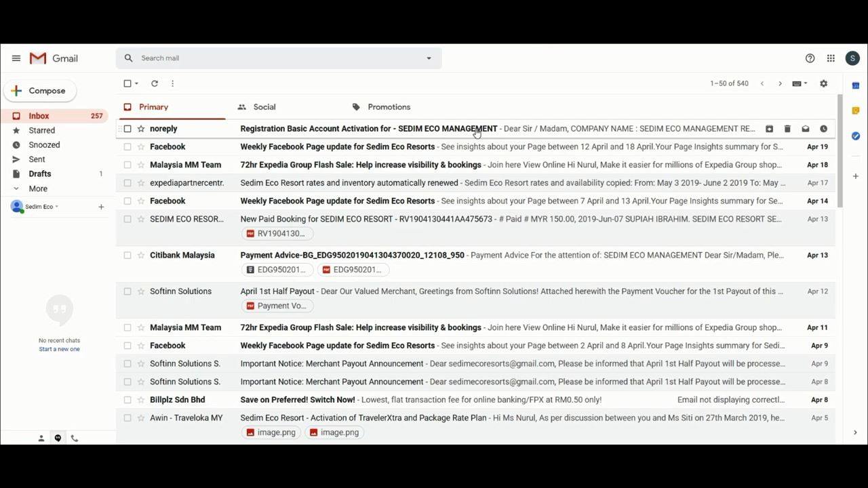Open the Payment Advice-BG email from Citibank

coord(475,264)
